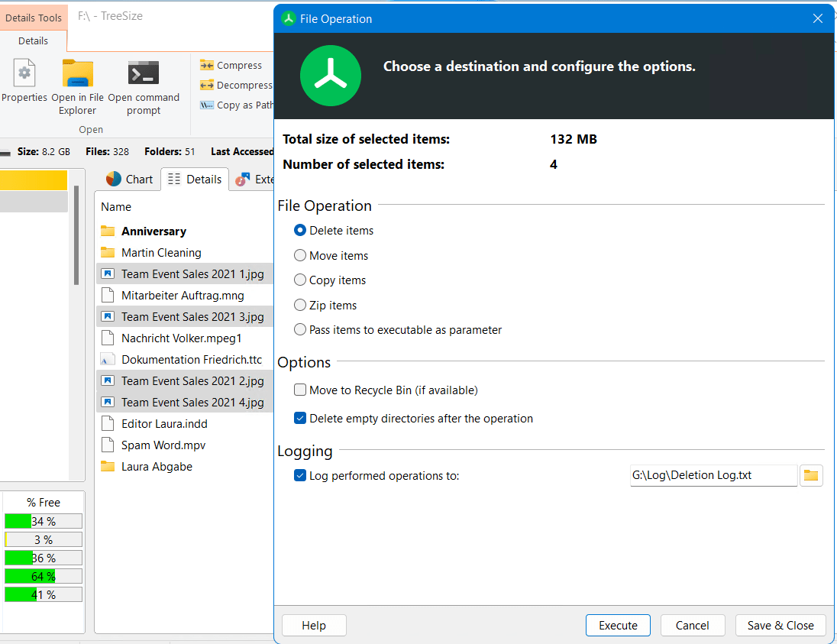The width and height of the screenshot is (837, 644).
Task: Click the 64 % free space bar
Action: pos(43,577)
